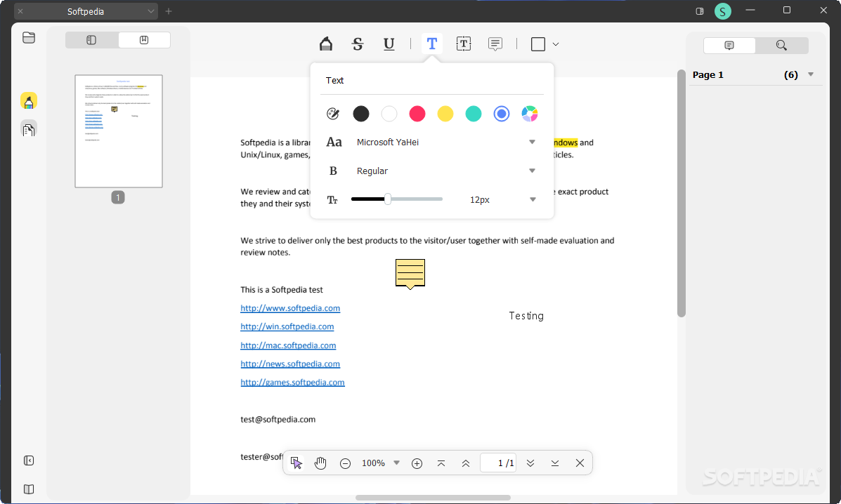Collapse the left panel icon
This screenshot has height=504, width=841.
click(x=29, y=460)
